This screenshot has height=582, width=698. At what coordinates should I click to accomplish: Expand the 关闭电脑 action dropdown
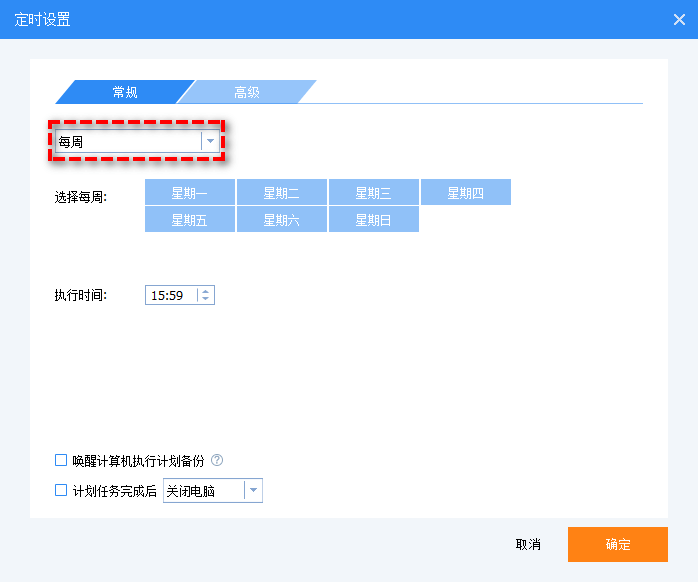pos(253,491)
